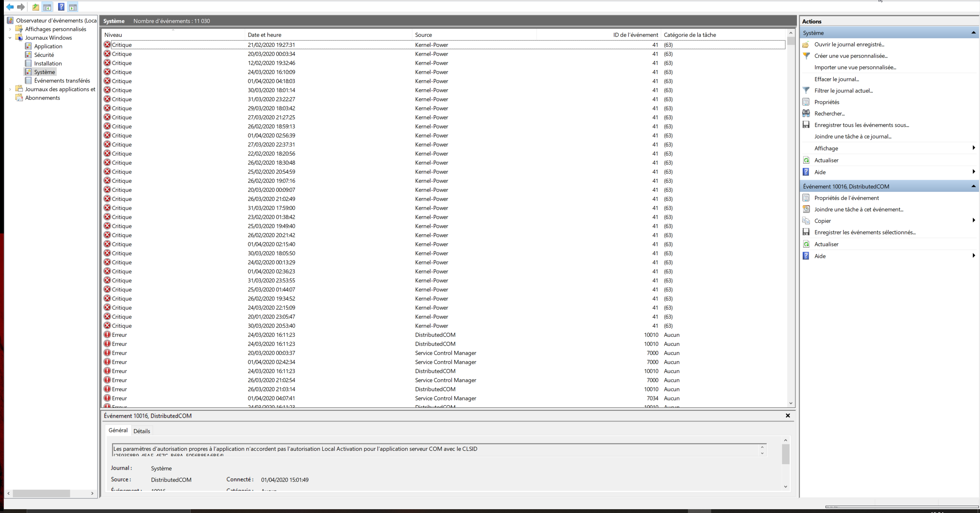Collapse the Système actions section header

[973, 33]
